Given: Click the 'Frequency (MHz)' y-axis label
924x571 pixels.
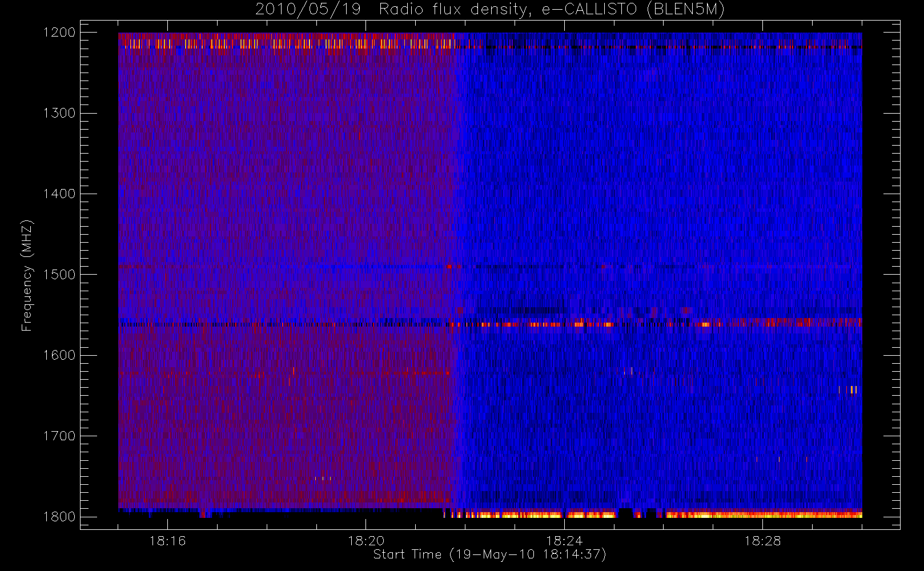Looking at the screenshot, I should (x=26, y=275).
